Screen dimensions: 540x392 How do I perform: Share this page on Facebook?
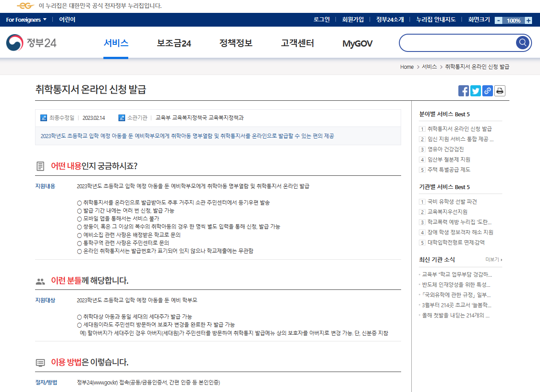tap(463, 91)
